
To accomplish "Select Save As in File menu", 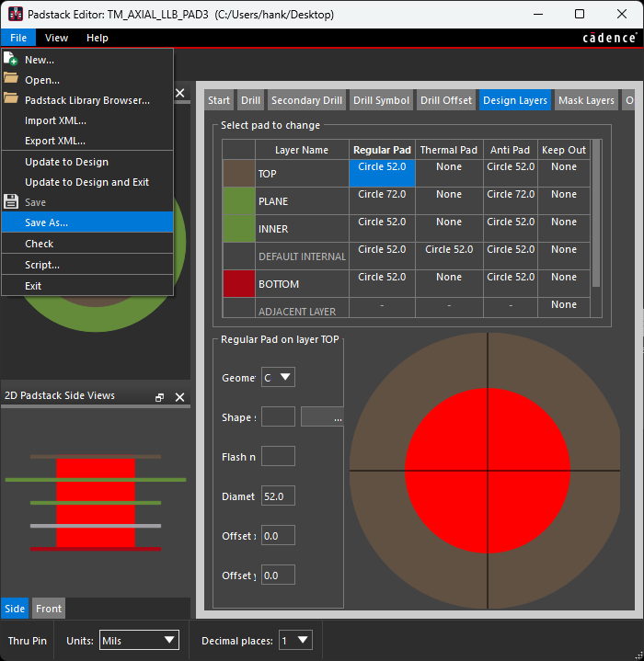I will pos(46,222).
